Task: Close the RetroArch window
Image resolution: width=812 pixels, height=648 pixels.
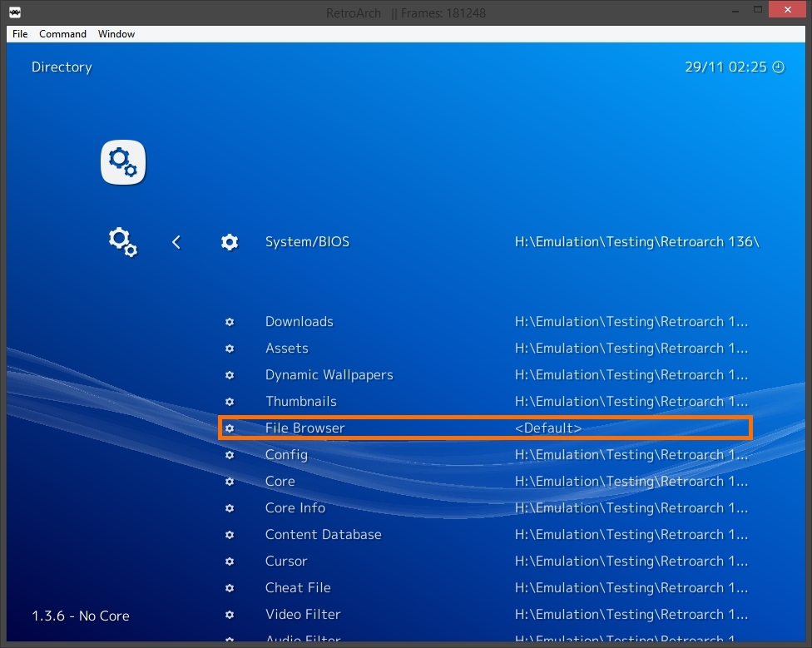Action: (788, 10)
